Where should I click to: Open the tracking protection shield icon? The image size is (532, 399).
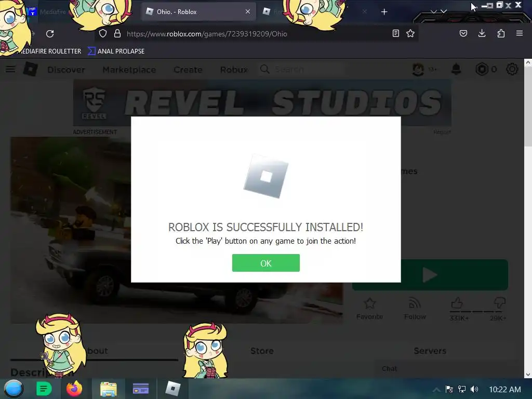pos(103,34)
